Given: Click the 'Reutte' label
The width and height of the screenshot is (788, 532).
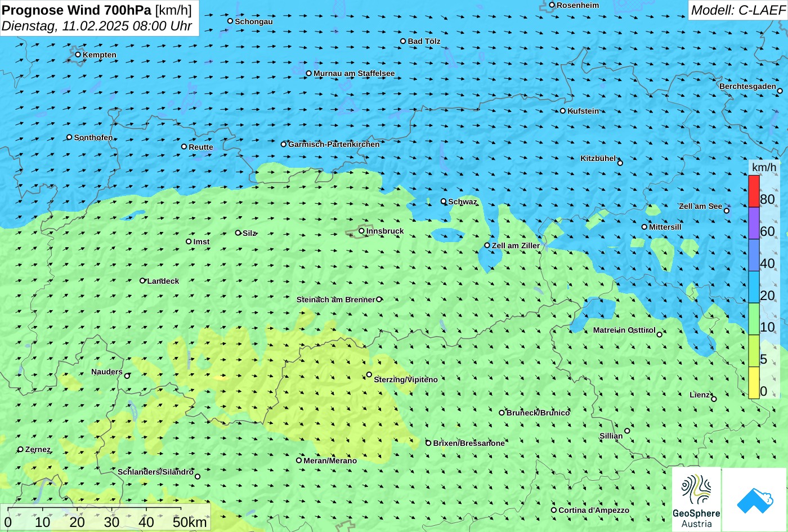Looking at the screenshot, I should [201, 147].
